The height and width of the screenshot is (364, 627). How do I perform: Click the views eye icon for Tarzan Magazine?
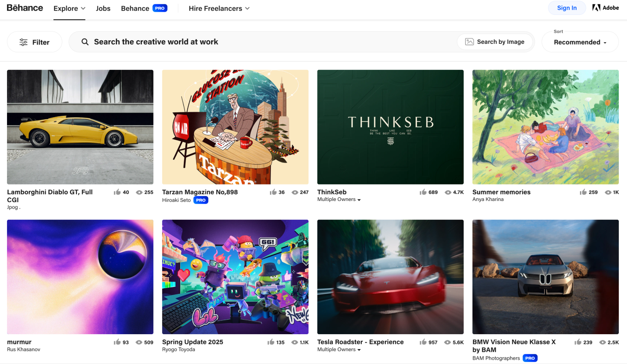[x=295, y=192]
